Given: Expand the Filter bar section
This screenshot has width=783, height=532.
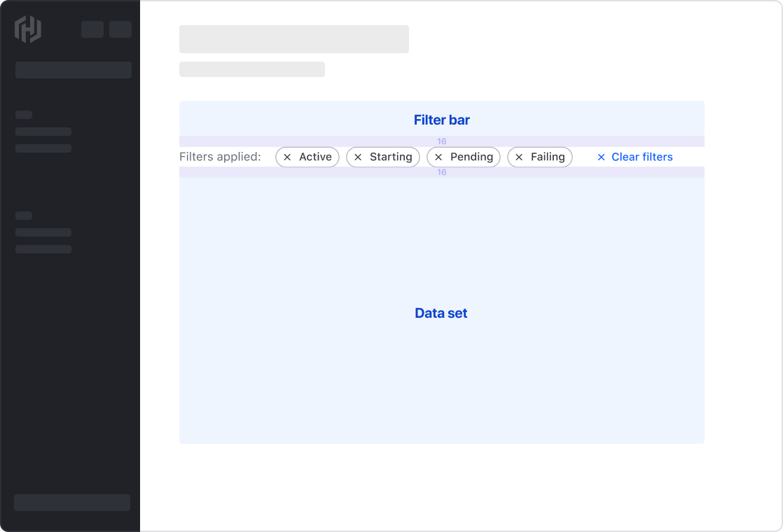Looking at the screenshot, I should (x=441, y=120).
